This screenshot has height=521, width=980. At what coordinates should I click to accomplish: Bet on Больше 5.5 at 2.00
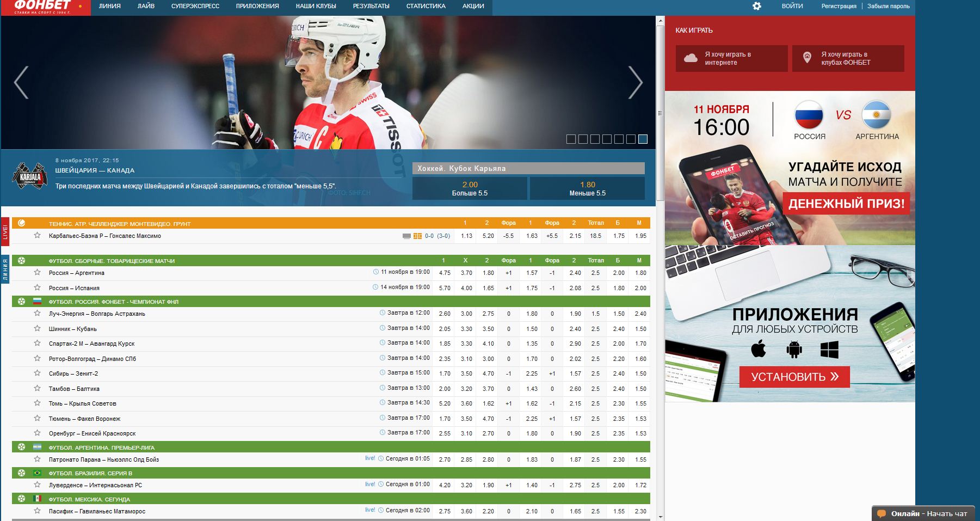[x=470, y=189]
